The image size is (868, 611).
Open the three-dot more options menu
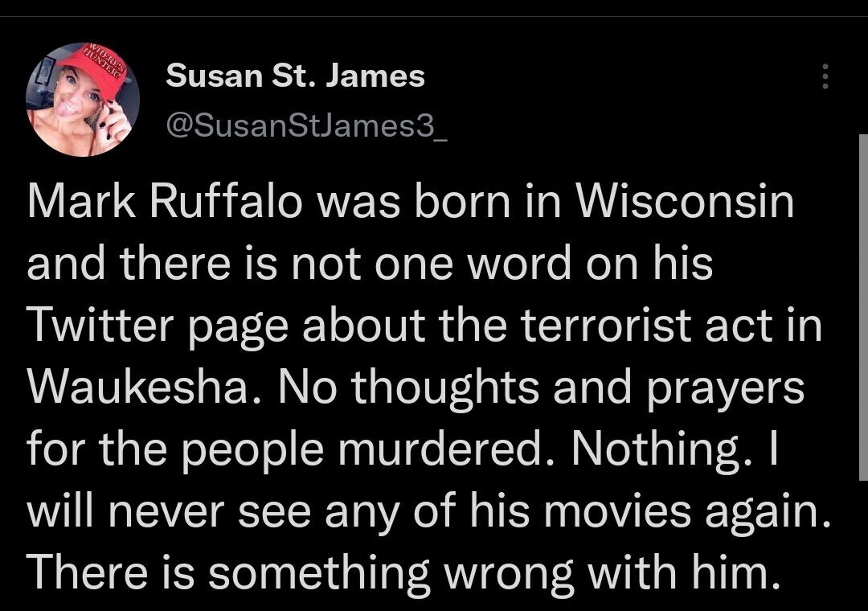825,76
